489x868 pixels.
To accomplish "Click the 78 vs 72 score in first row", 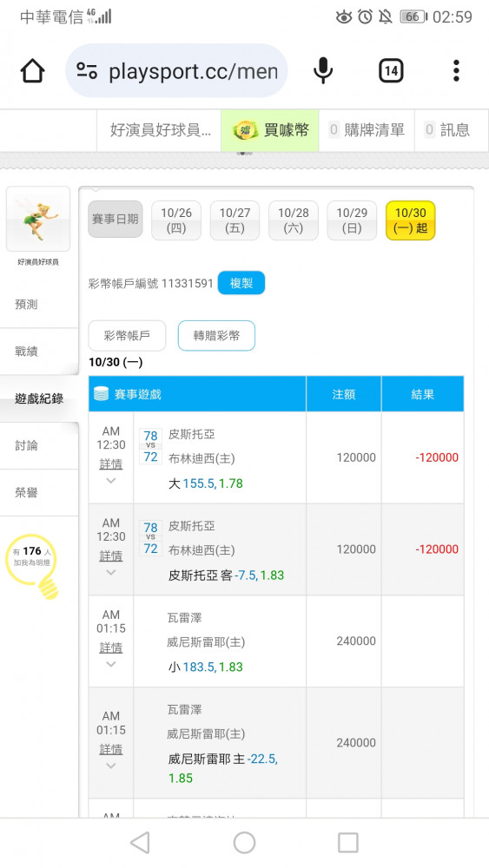I will [150, 446].
